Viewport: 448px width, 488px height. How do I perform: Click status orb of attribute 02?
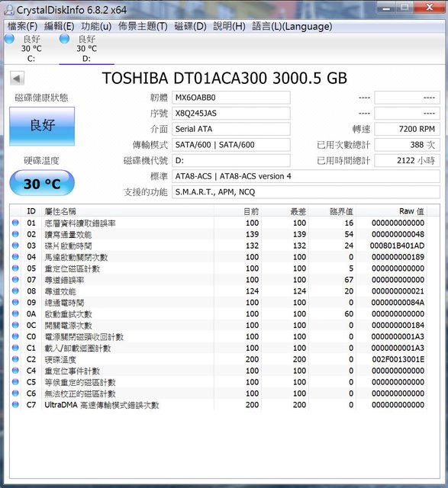pyautogui.click(x=15, y=234)
